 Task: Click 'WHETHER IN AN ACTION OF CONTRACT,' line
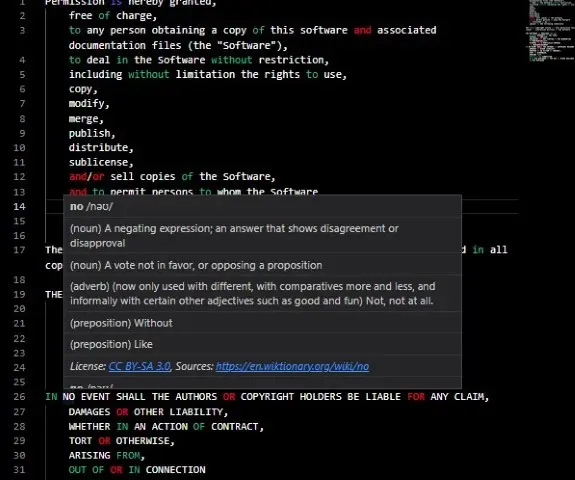(166, 426)
